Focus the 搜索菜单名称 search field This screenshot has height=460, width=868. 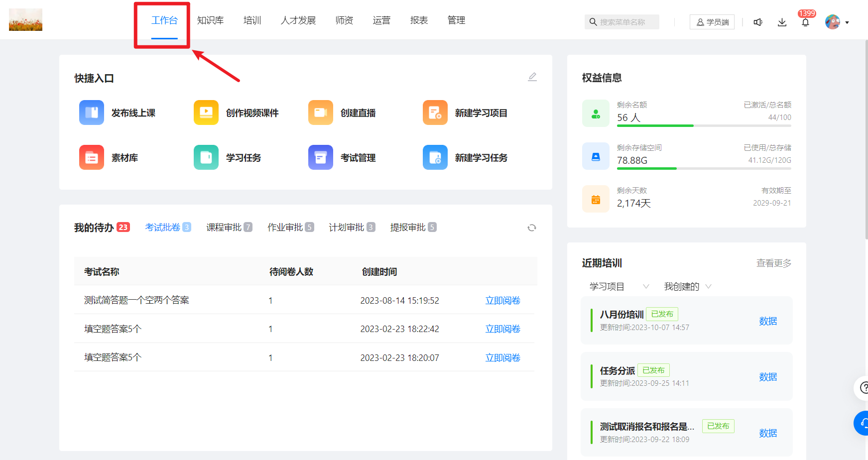click(622, 22)
